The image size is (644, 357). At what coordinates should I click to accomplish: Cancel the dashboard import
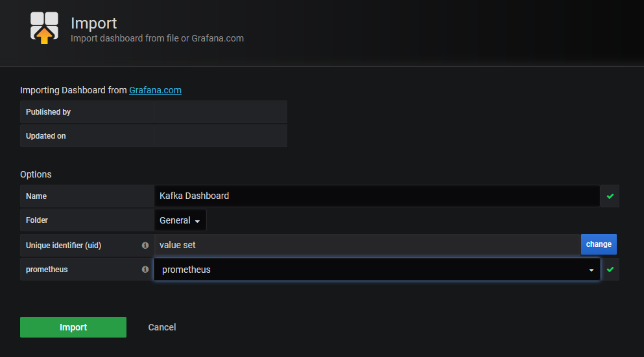click(x=162, y=327)
